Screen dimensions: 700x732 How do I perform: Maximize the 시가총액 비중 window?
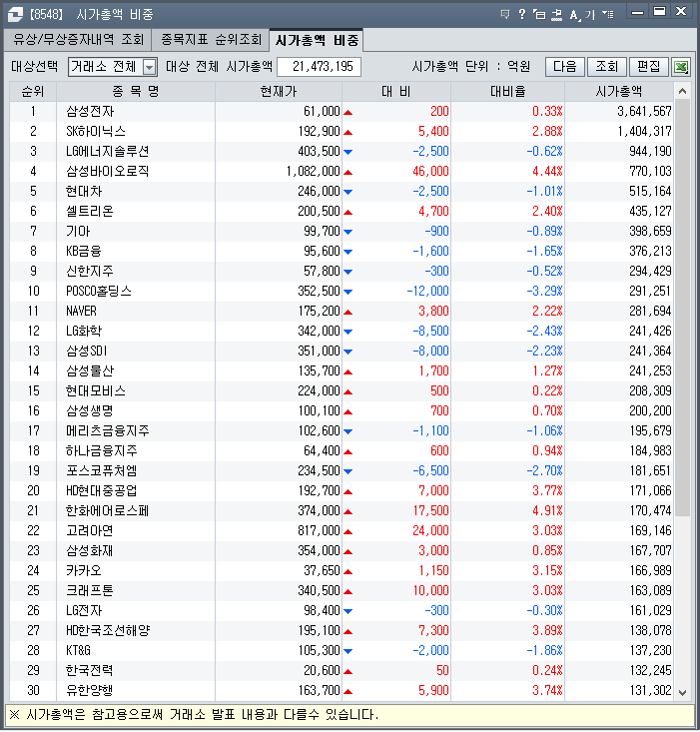point(659,12)
